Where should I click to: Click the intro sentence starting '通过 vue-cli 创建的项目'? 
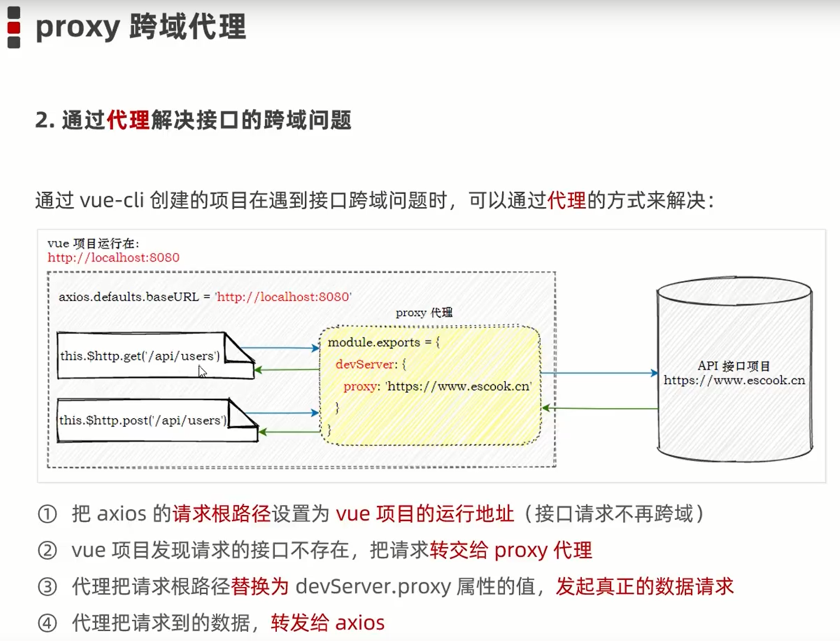pyautogui.click(x=374, y=200)
